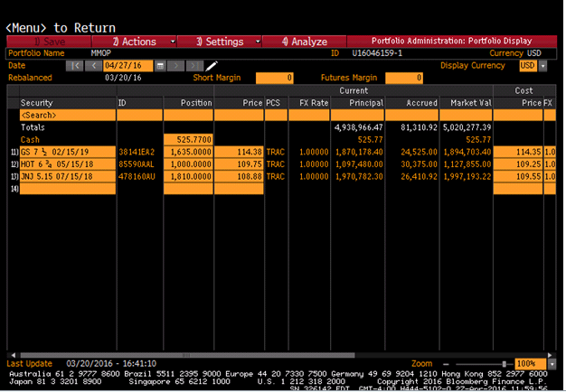Select the Analyze menu item
Image resolution: width=566 pixels, height=392 pixels.
[305, 42]
